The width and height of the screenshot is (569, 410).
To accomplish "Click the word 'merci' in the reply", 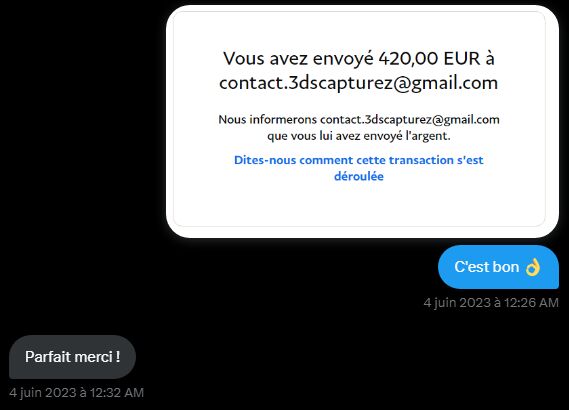I will (95, 357).
